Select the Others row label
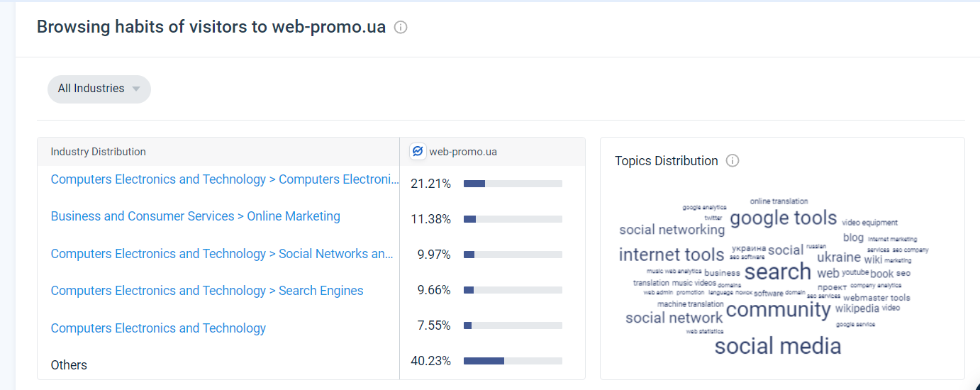This screenshot has width=980, height=390. coord(69,365)
